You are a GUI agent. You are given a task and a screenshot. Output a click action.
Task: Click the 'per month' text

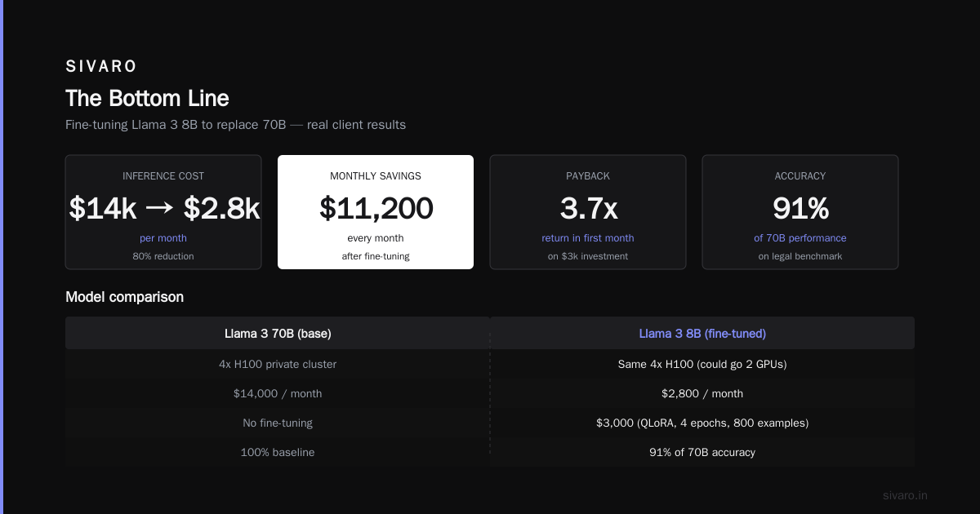coord(163,238)
